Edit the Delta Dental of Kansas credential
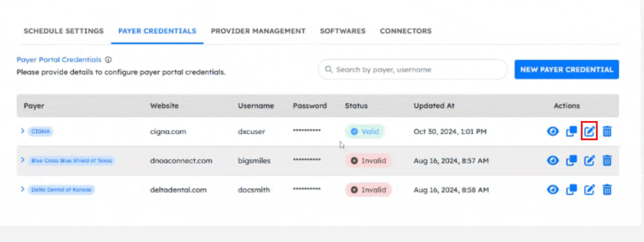This screenshot has height=242, width=644. coord(589,189)
